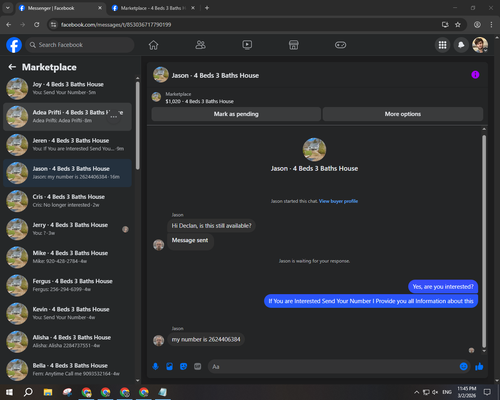Image resolution: width=500 pixels, height=400 pixels.
Task: Open the Friends icon in top navigation
Action: click(200, 45)
